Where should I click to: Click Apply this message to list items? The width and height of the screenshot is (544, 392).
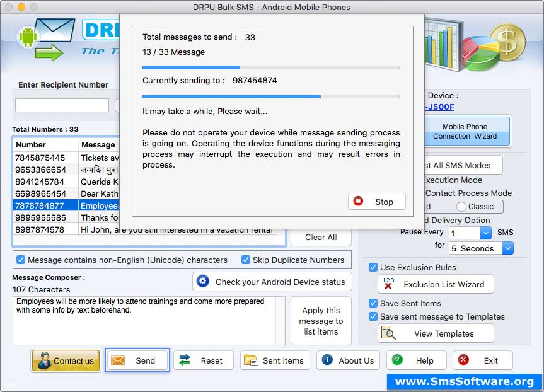coord(321,321)
